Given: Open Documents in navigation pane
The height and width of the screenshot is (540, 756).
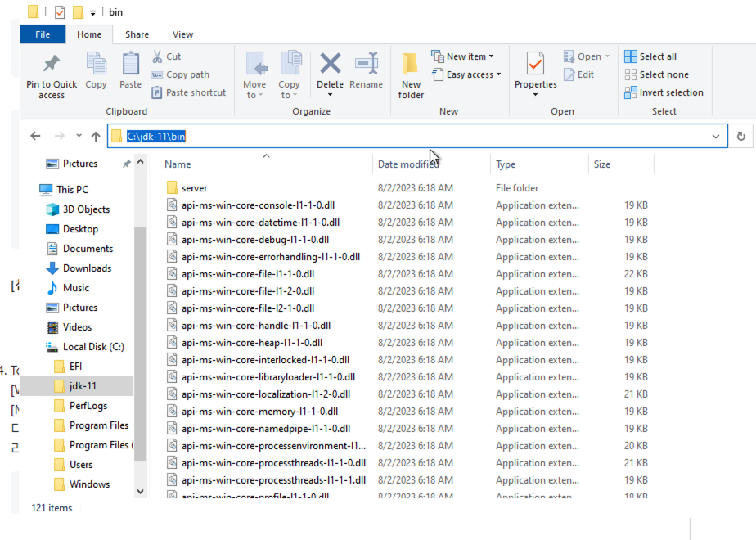Looking at the screenshot, I should [x=79, y=249].
